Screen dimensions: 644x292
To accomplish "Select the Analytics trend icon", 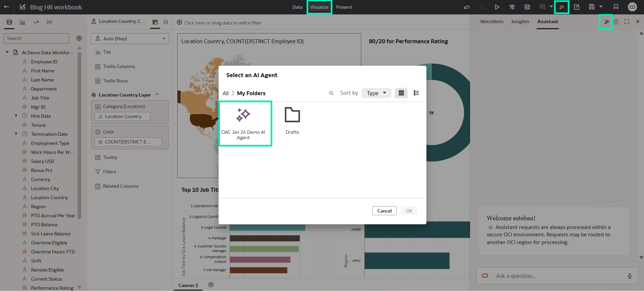I will [36, 22].
